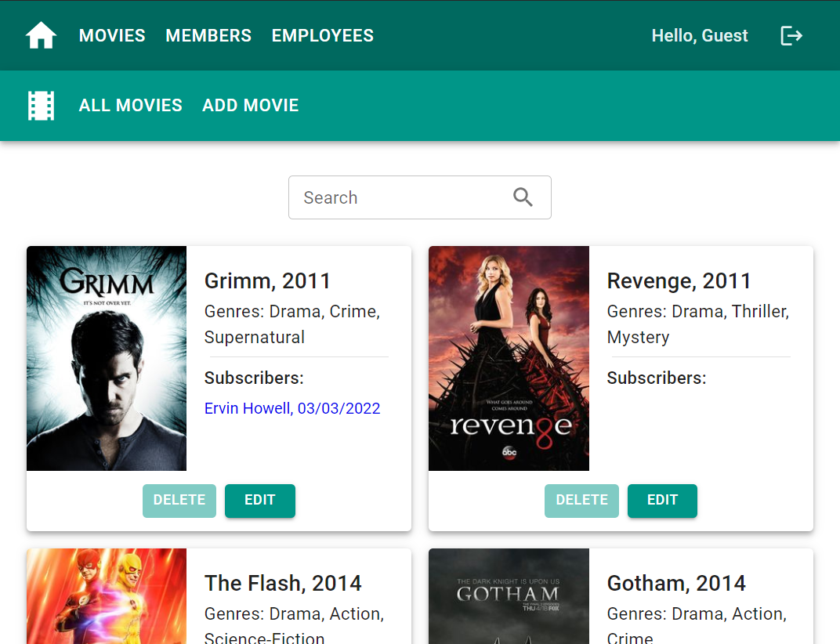Image resolution: width=840 pixels, height=644 pixels.
Task: Click the Hello, Guest text
Action: tap(700, 36)
